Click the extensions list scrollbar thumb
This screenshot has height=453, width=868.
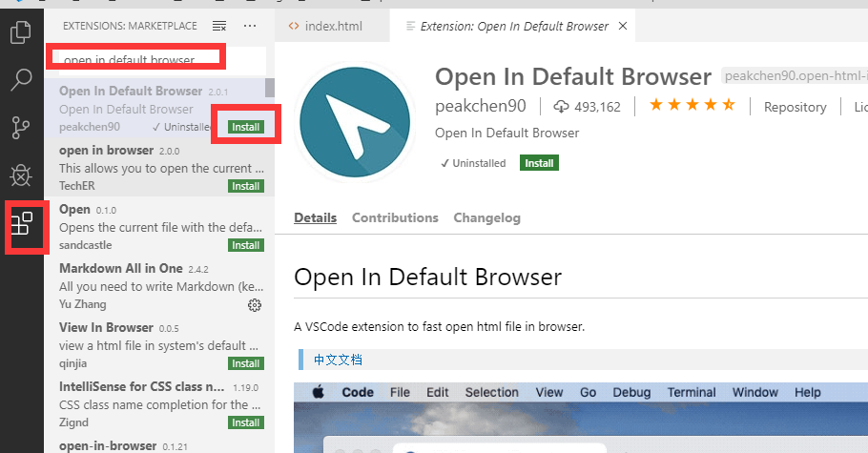click(270, 88)
